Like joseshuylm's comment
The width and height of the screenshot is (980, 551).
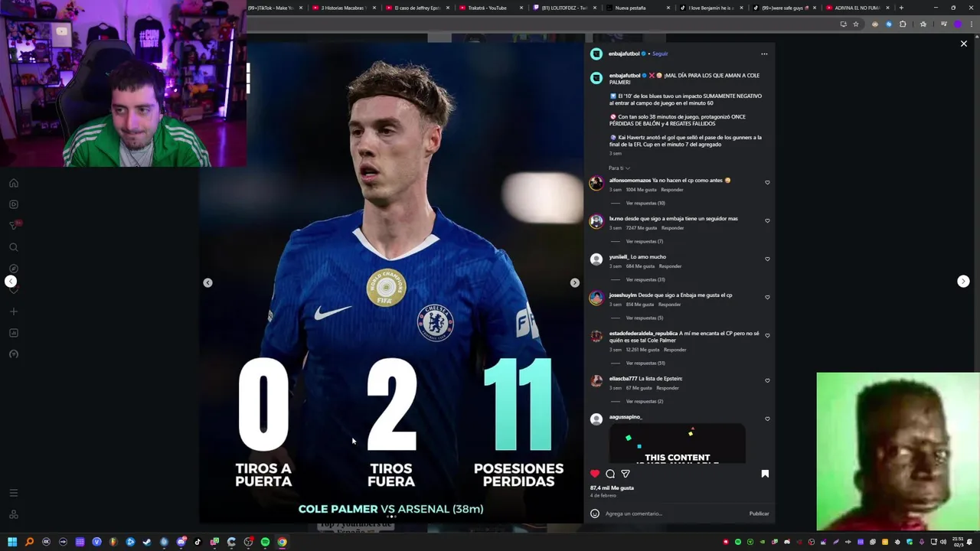tap(767, 297)
